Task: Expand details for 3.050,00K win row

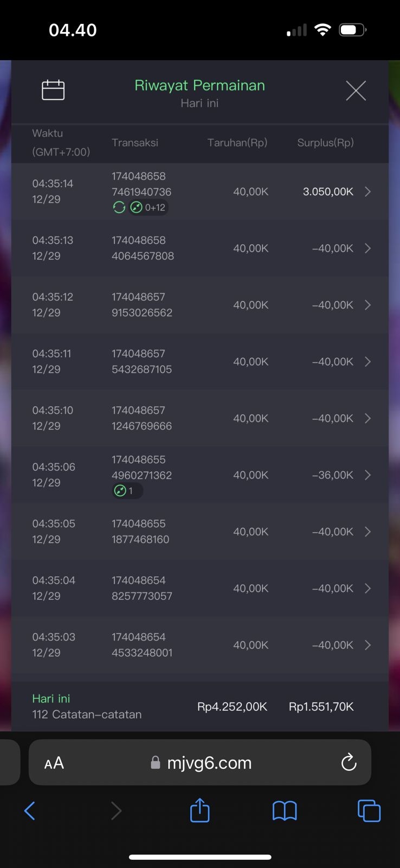Action: coord(367,192)
